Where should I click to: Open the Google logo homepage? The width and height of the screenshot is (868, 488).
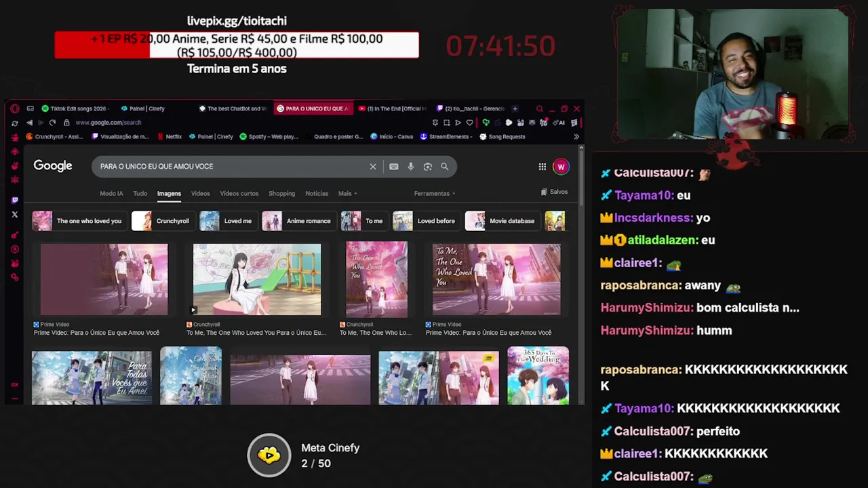(53, 166)
